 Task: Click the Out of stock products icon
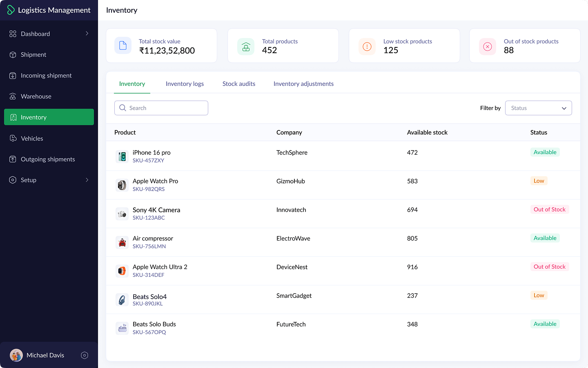488,46
